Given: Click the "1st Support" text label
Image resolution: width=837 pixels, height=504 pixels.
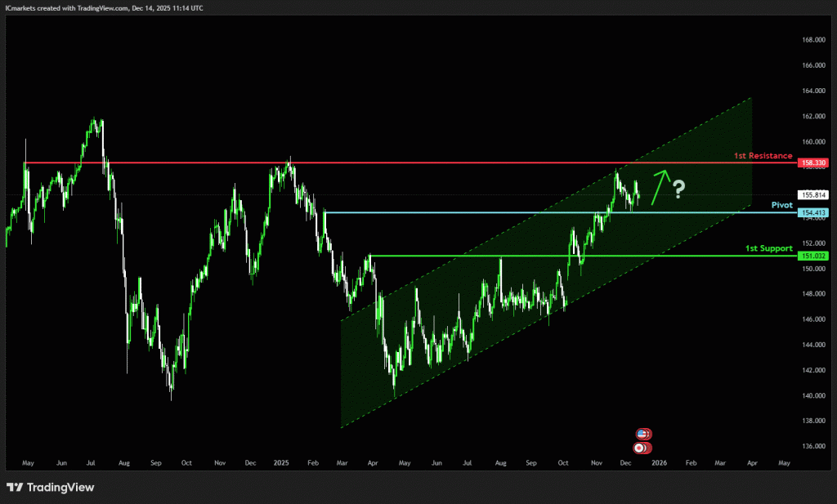Looking at the screenshot, I should 768,248.
